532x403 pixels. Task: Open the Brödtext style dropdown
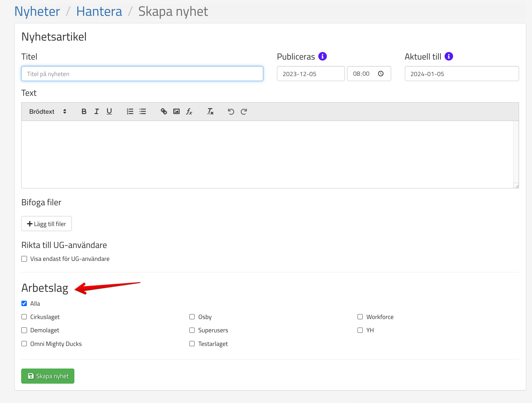point(48,112)
